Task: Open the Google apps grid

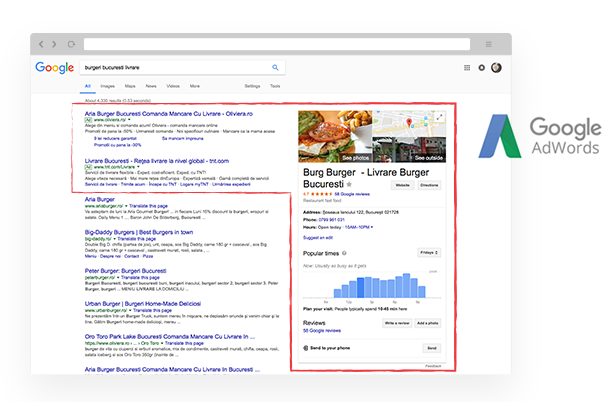Action: pos(467,68)
